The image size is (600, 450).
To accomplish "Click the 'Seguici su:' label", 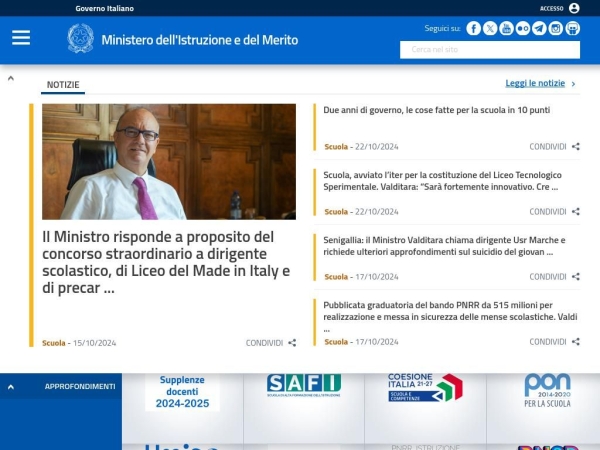I will (x=442, y=28).
